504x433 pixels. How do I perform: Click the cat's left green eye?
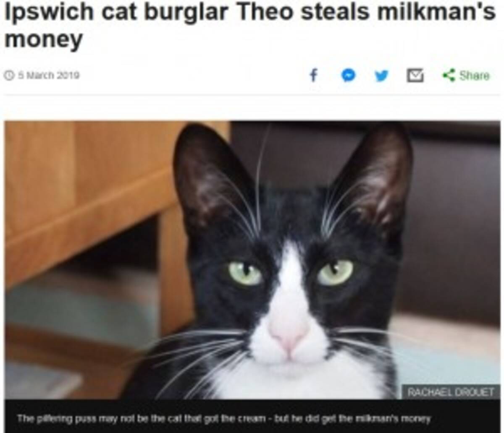click(x=245, y=273)
